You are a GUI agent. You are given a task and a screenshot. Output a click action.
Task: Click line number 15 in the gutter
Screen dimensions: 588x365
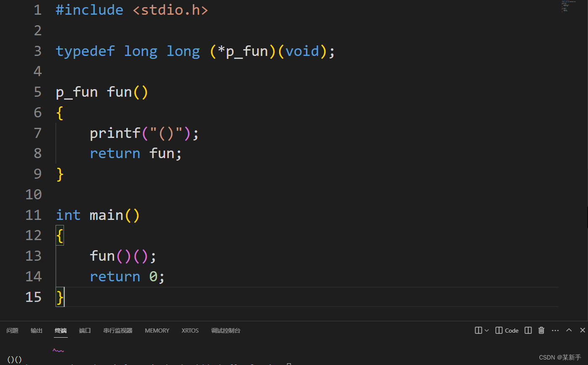[33, 297]
